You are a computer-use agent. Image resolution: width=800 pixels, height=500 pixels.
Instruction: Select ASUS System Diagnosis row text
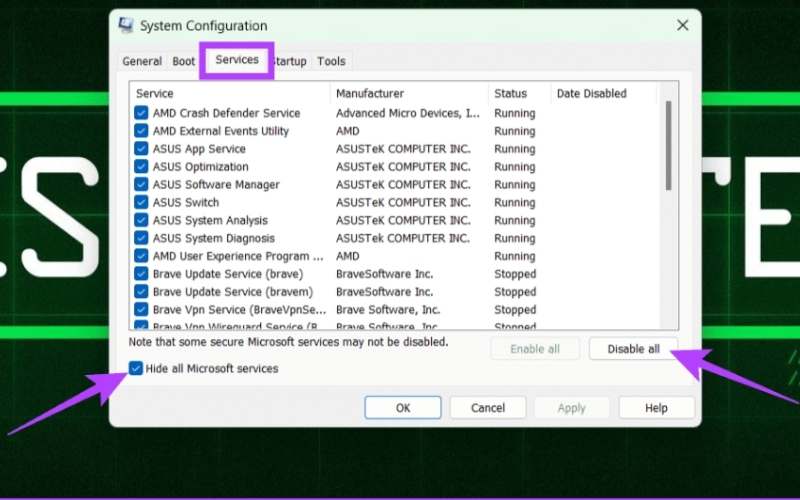(214, 238)
